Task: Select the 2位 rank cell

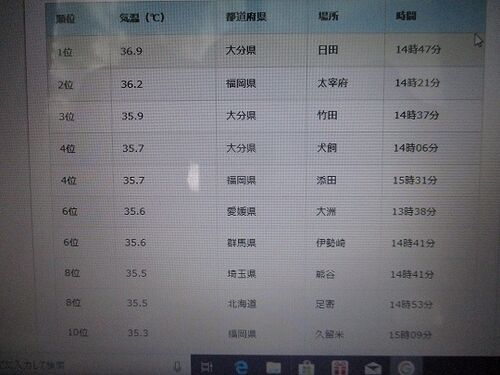Action: tap(65, 85)
